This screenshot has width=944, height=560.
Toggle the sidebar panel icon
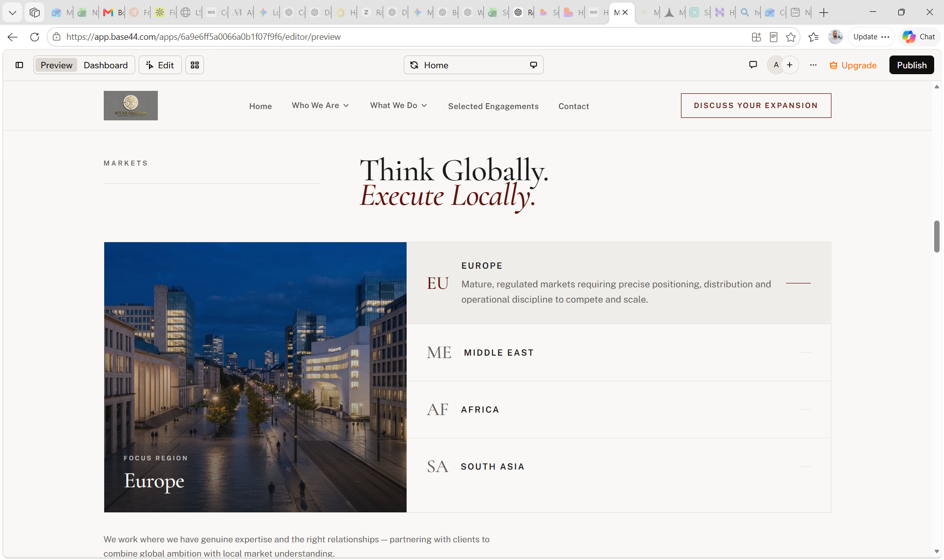[19, 65]
